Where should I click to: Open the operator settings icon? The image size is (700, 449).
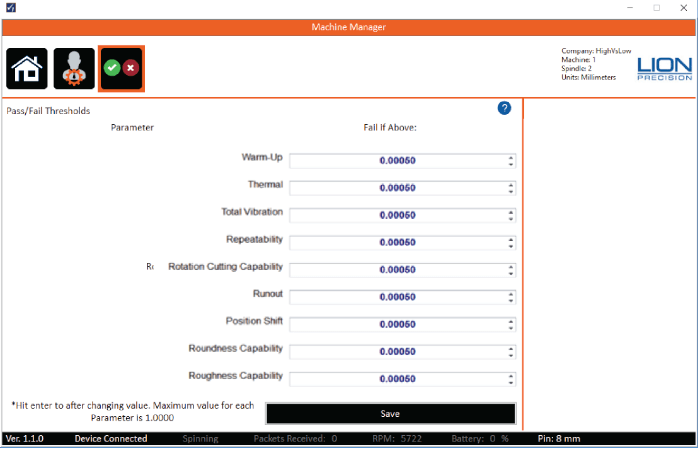pyautogui.click(x=74, y=68)
